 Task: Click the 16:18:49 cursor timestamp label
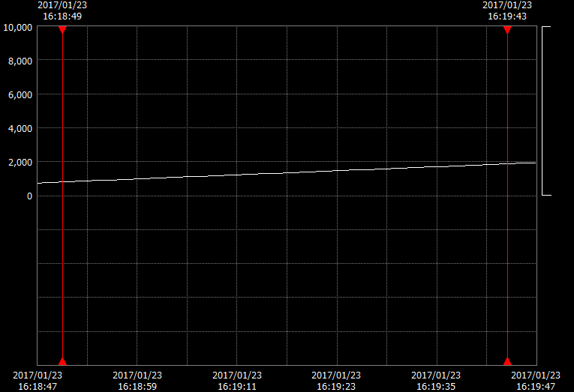coord(62,10)
